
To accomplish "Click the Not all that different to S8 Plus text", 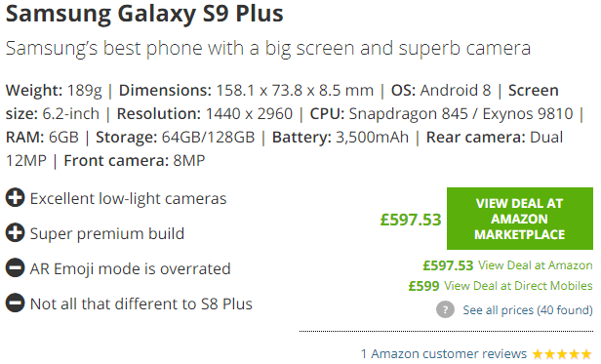I will tap(141, 303).
